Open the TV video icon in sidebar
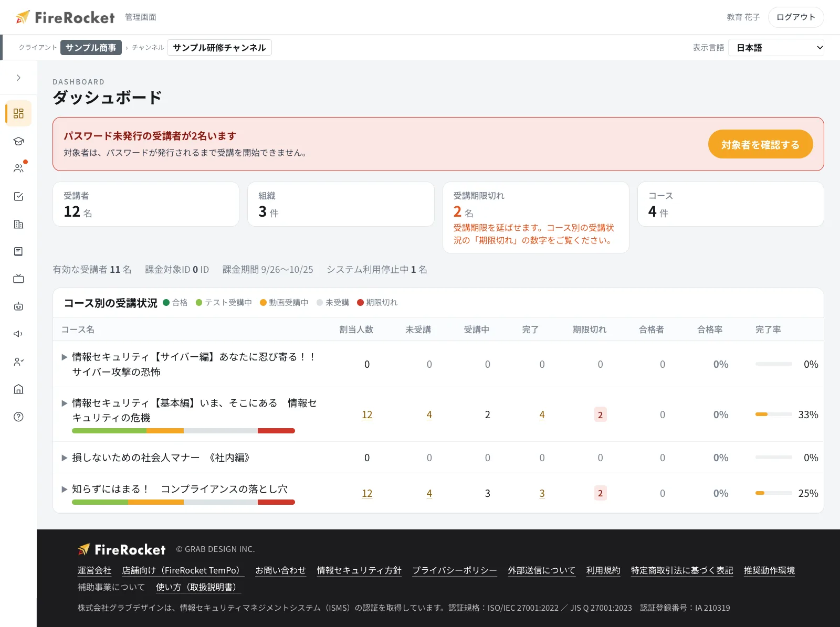The width and height of the screenshot is (840, 627). pos(18,279)
